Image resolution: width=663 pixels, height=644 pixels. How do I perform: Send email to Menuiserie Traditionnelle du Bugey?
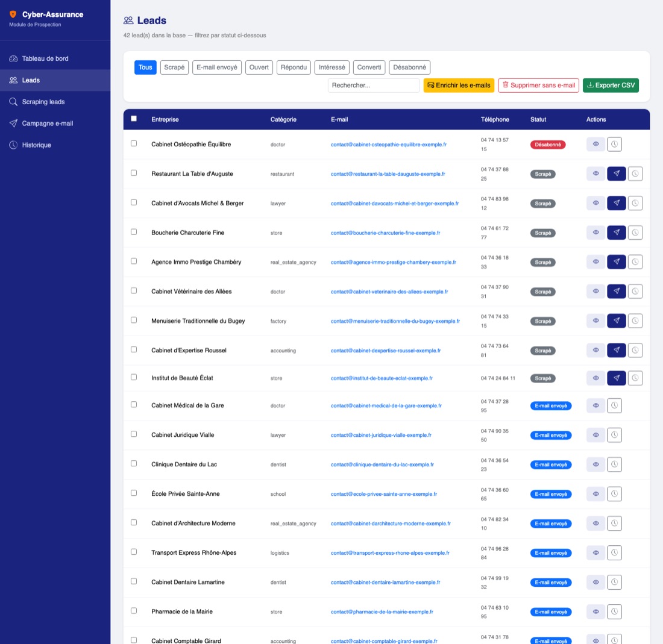coord(617,320)
